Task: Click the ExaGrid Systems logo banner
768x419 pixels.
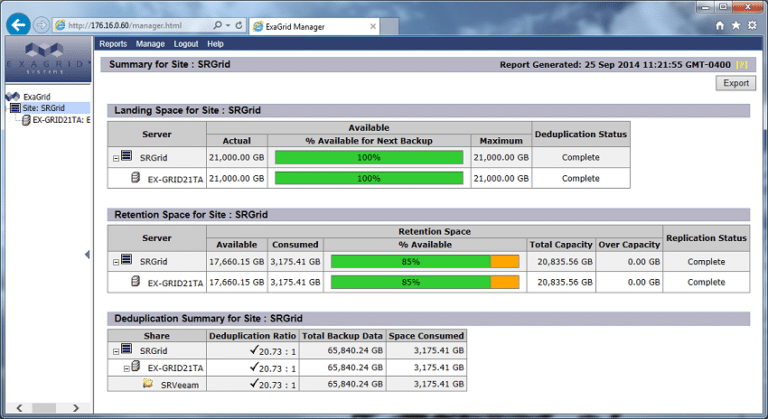Action: point(48,59)
